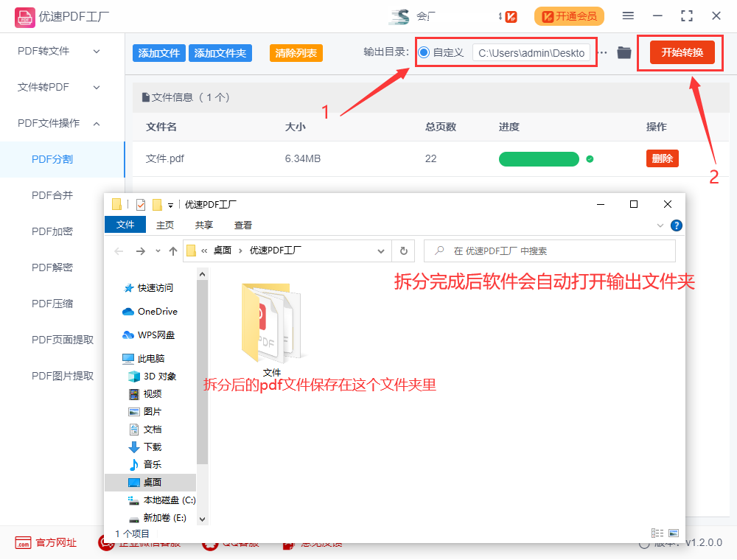Open the 共享 ribbon tab in Explorer
The width and height of the screenshot is (737, 560).
click(x=204, y=225)
